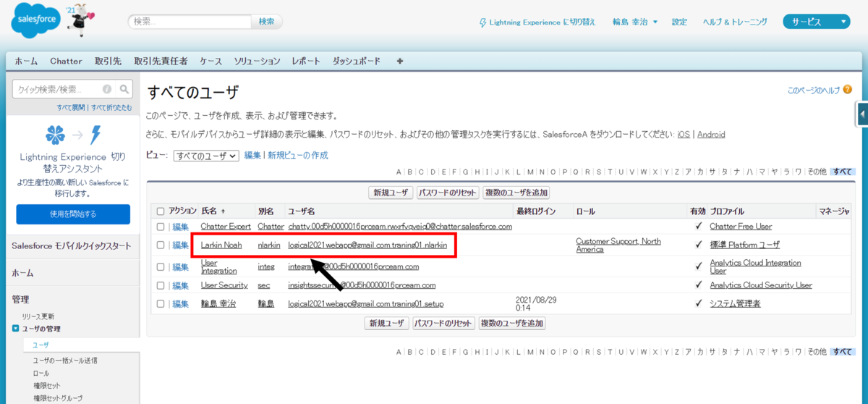
Task: Open Customer Support, North America role link
Action: (x=618, y=245)
